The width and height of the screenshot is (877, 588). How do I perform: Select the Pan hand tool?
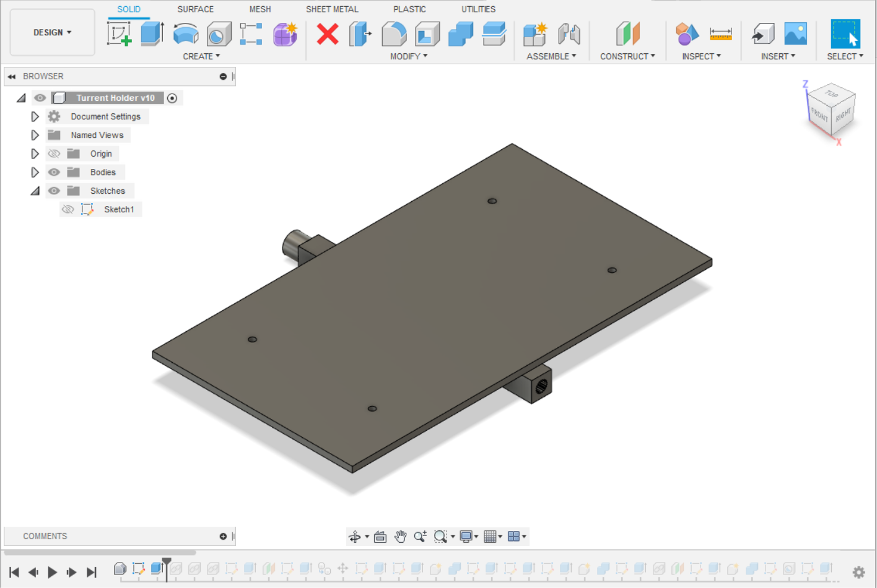(x=400, y=537)
